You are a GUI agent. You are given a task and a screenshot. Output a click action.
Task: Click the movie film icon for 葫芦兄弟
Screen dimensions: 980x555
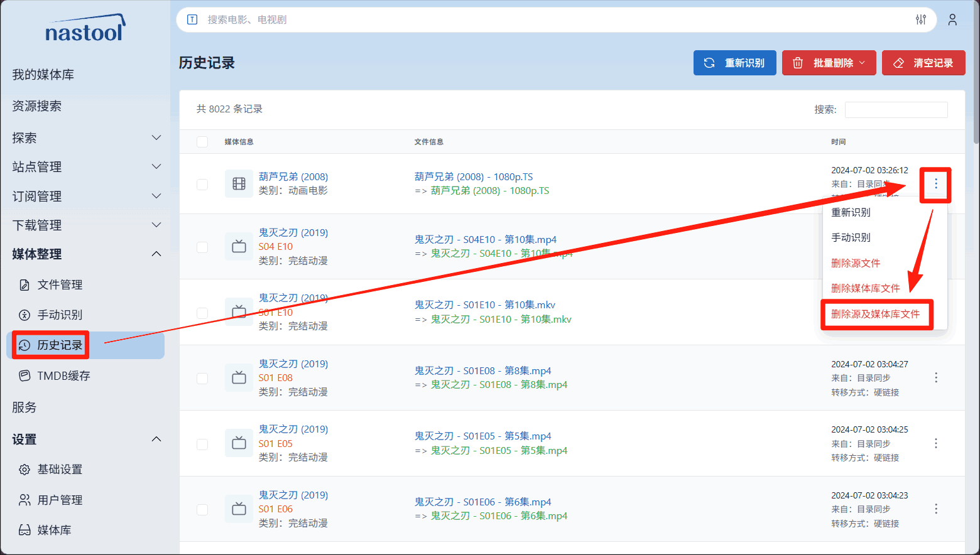(239, 184)
